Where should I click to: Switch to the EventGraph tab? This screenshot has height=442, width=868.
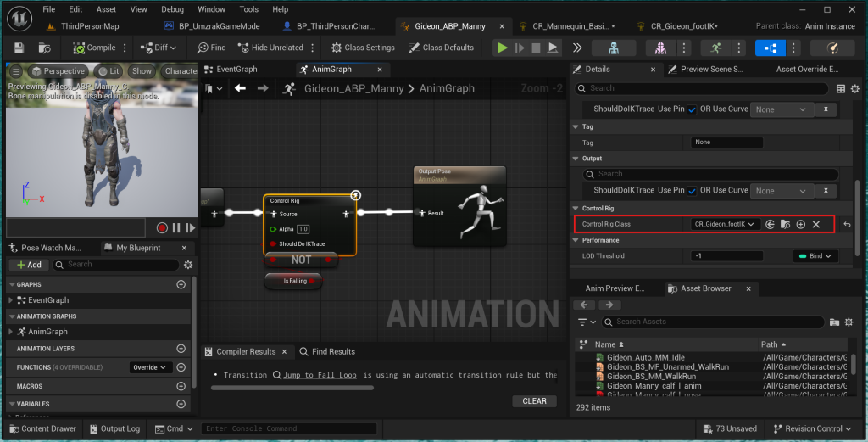tap(231, 70)
